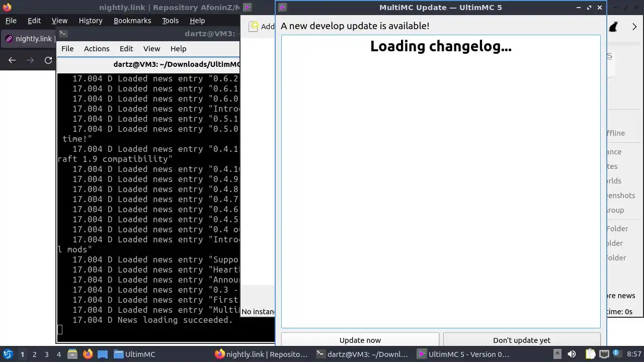The height and width of the screenshot is (362, 644).
Task: Click show desktop panel icon
Action: coord(102,354)
